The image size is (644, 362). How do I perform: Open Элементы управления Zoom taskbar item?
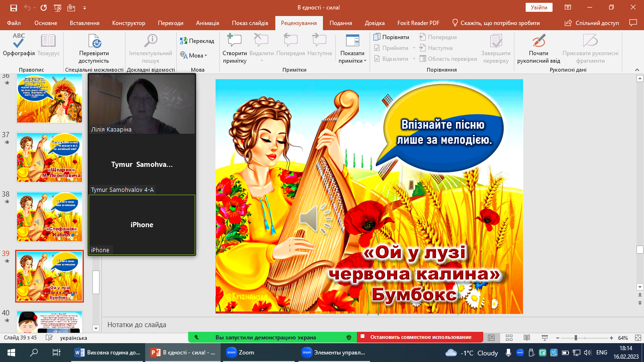[334, 352]
